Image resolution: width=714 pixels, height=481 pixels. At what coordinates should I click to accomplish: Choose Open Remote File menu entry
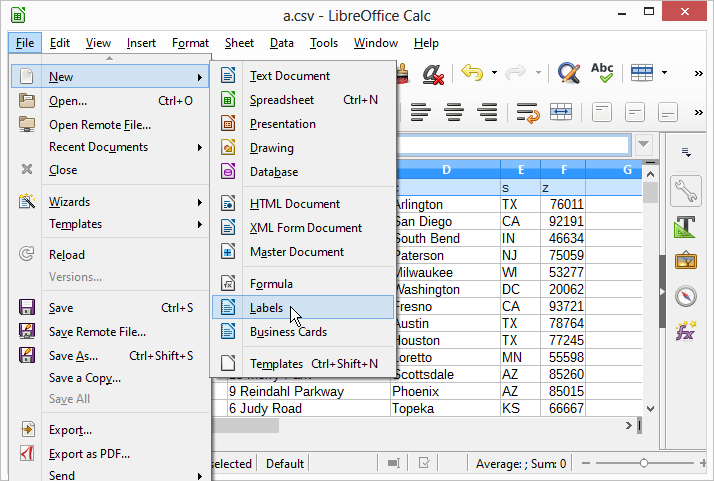click(x=110, y=125)
